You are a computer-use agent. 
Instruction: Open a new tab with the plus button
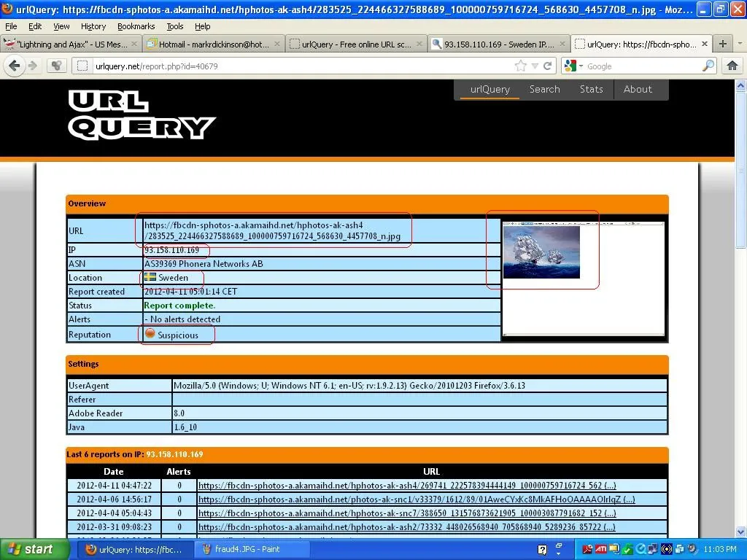coord(723,44)
